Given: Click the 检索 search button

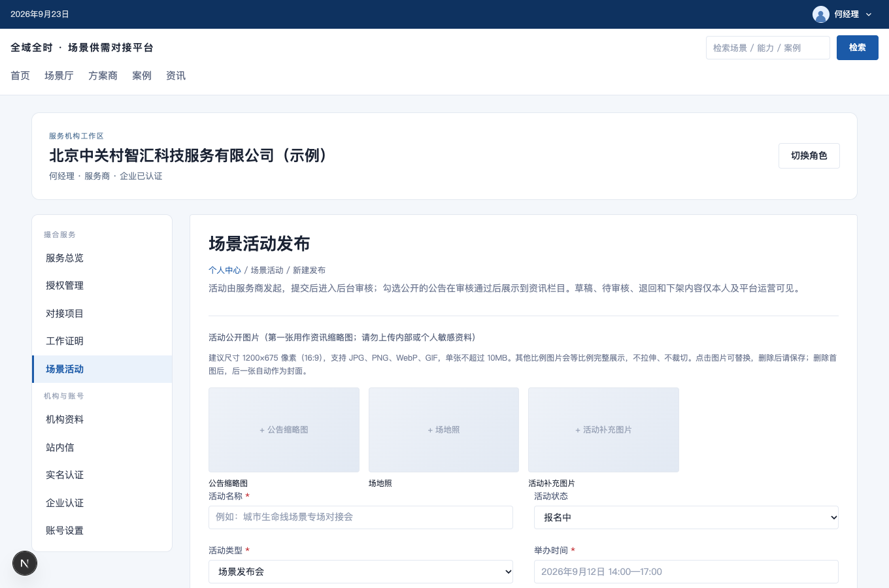Looking at the screenshot, I should tap(858, 48).
